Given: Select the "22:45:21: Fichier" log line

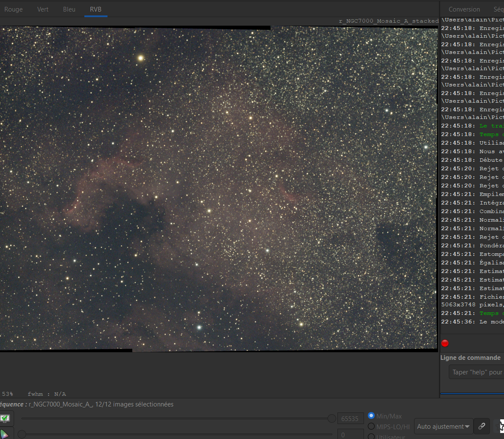Looking at the screenshot, I should (x=472, y=297).
